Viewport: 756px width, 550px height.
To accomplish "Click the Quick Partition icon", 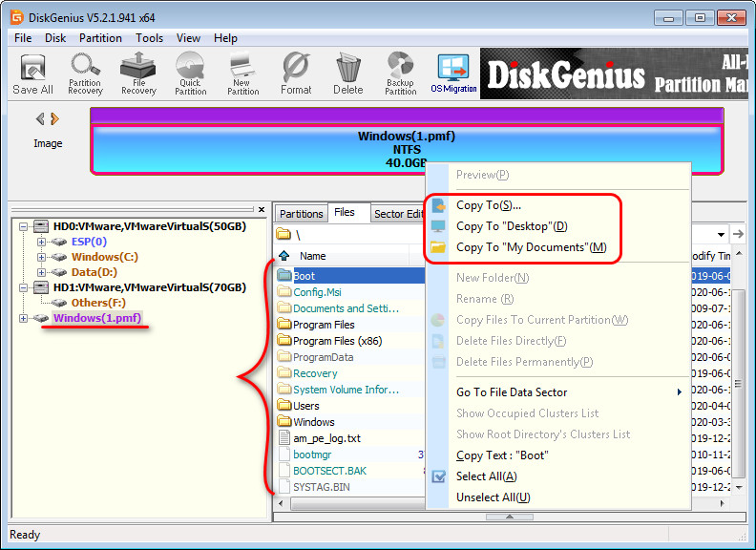I will click(191, 74).
